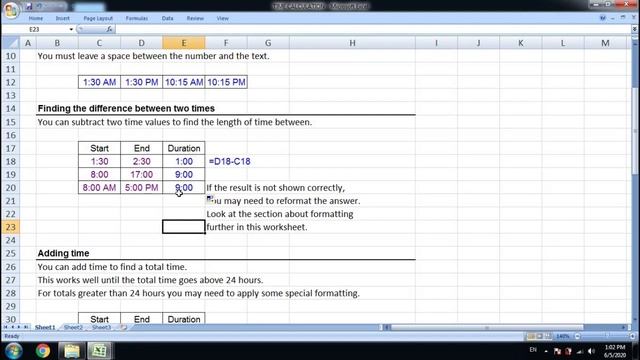The height and width of the screenshot is (360, 640).
Task: Click in the formula bar input
Action: 373,29
